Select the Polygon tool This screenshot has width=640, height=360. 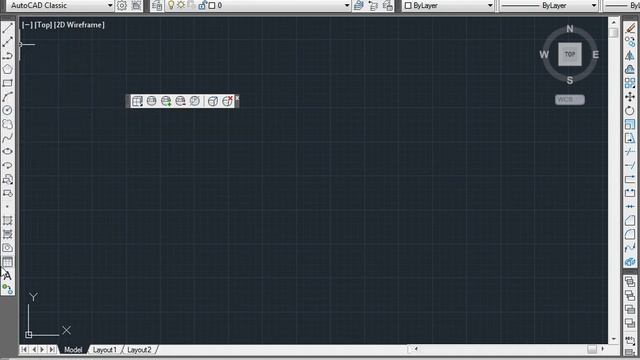click(x=7, y=69)
